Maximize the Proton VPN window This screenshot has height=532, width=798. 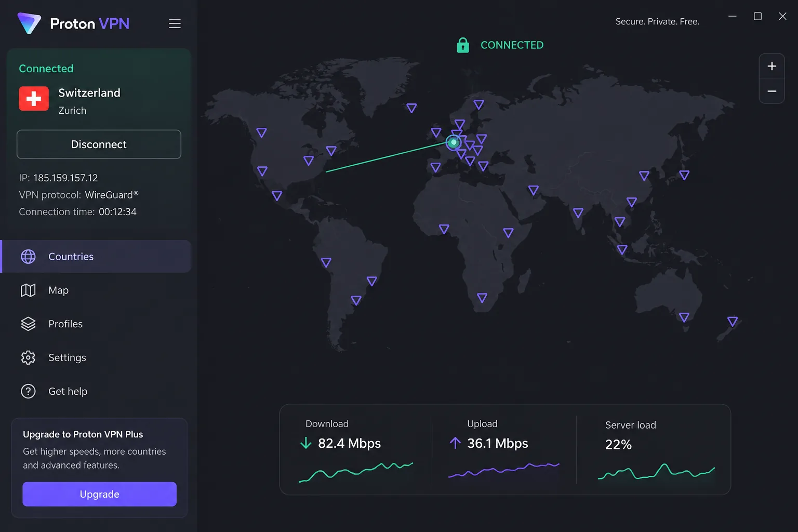tap(757, 17)
